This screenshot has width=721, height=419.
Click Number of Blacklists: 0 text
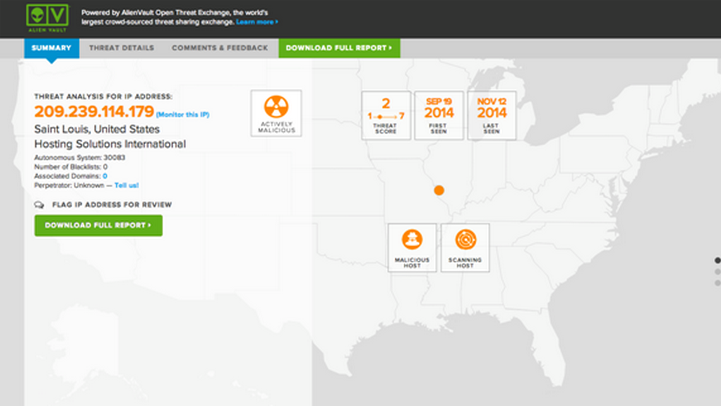click(71, 167)
